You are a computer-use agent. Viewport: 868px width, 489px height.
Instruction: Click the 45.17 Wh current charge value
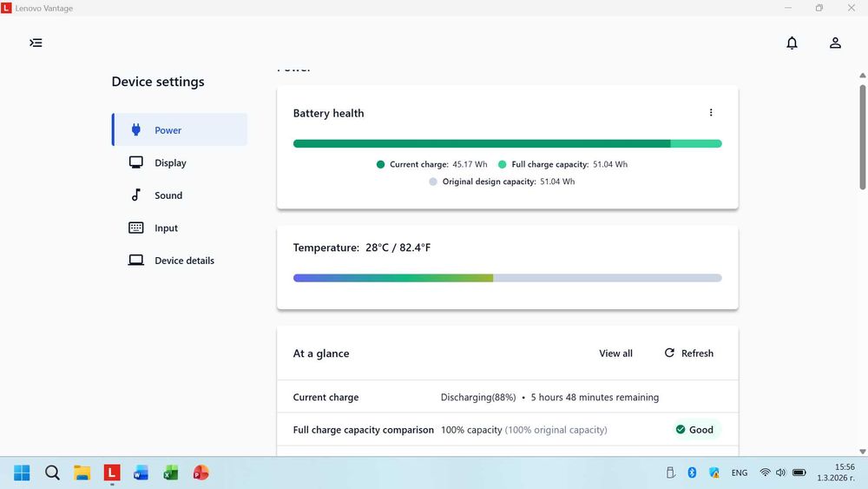[x=470, y=164]
